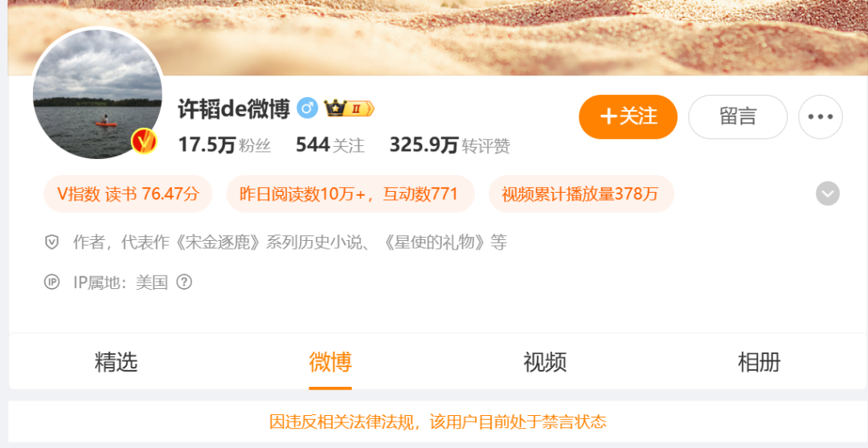This screenshot has height=448, width=868.
Task: Select the 微博 tab
Action: (330, 362)
